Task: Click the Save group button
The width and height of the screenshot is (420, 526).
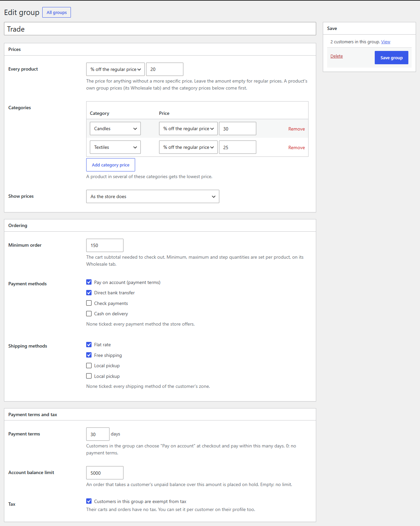Action: [x=391, y=58]
